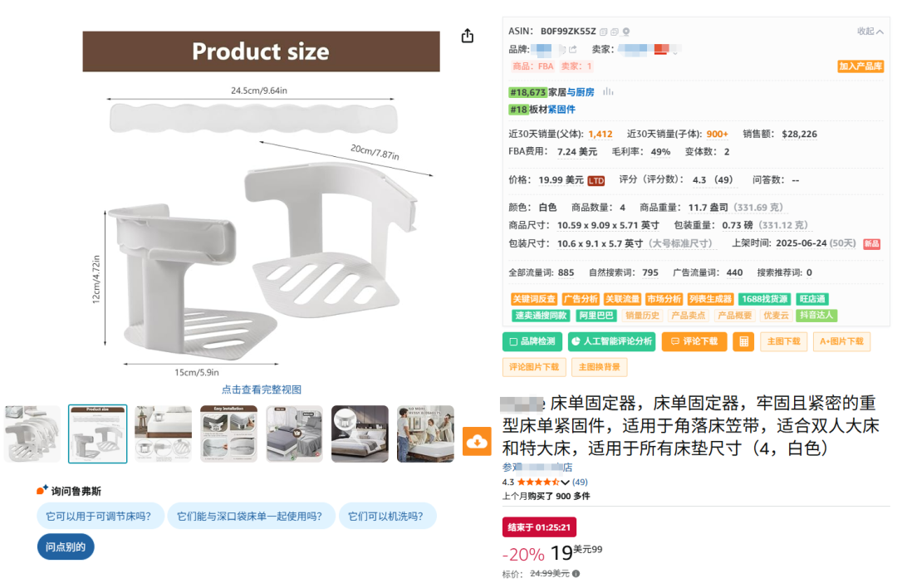
Task: Click 加入产品库 button
Action: 860,66
